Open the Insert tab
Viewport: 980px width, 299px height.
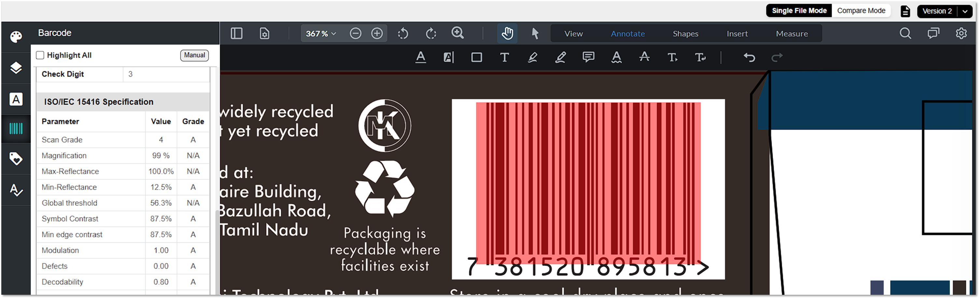coord(737,34)
